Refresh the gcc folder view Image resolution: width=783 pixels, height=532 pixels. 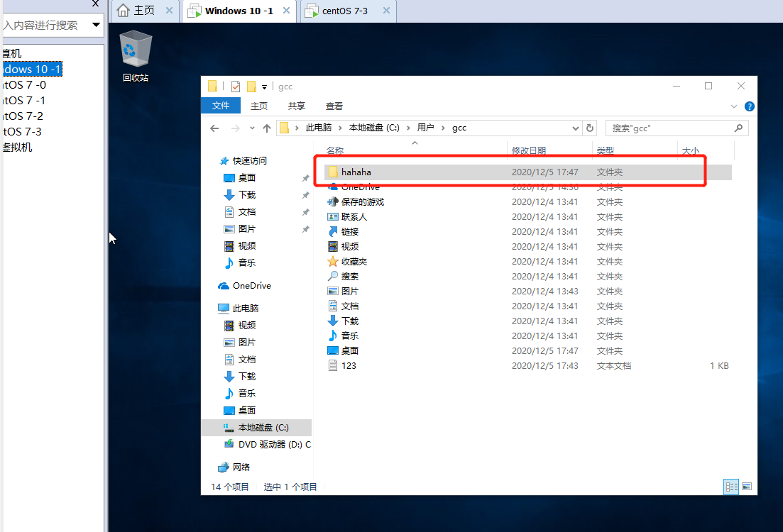click(x=590, y=128)
